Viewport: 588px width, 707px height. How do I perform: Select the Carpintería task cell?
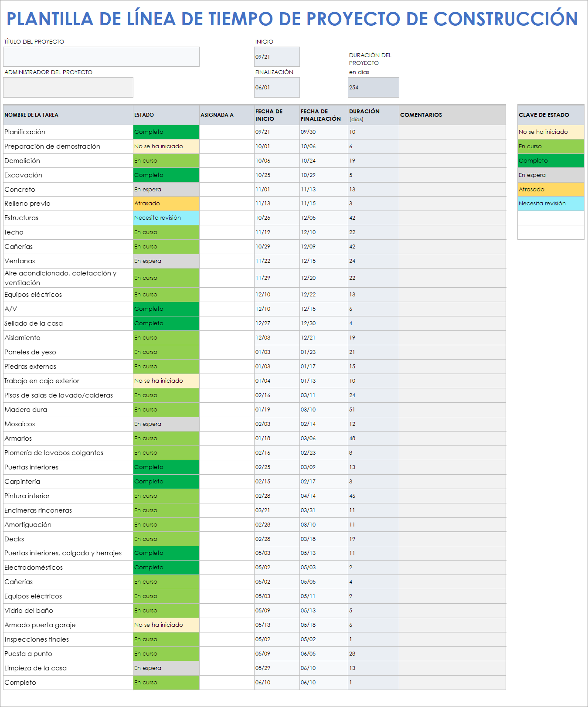(x=68, y=482)
